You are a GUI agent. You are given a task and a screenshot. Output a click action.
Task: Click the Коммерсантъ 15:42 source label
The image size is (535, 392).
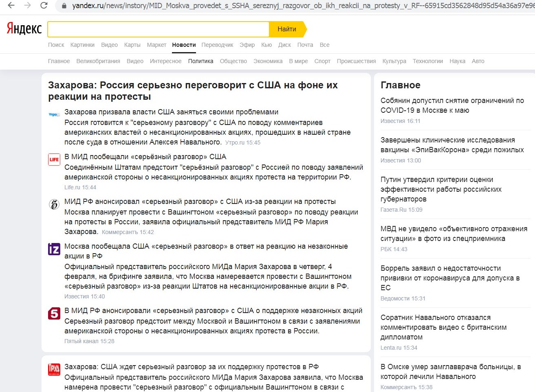128,232
